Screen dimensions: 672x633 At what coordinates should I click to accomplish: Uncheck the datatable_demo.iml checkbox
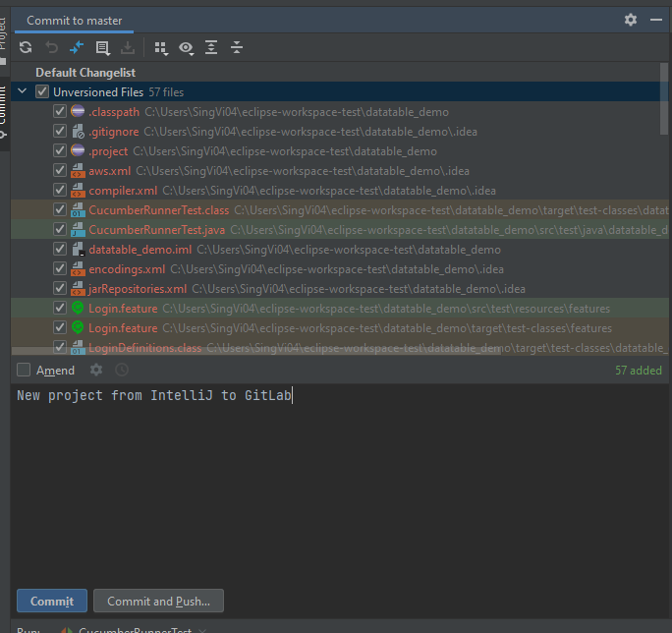point(60,250)
